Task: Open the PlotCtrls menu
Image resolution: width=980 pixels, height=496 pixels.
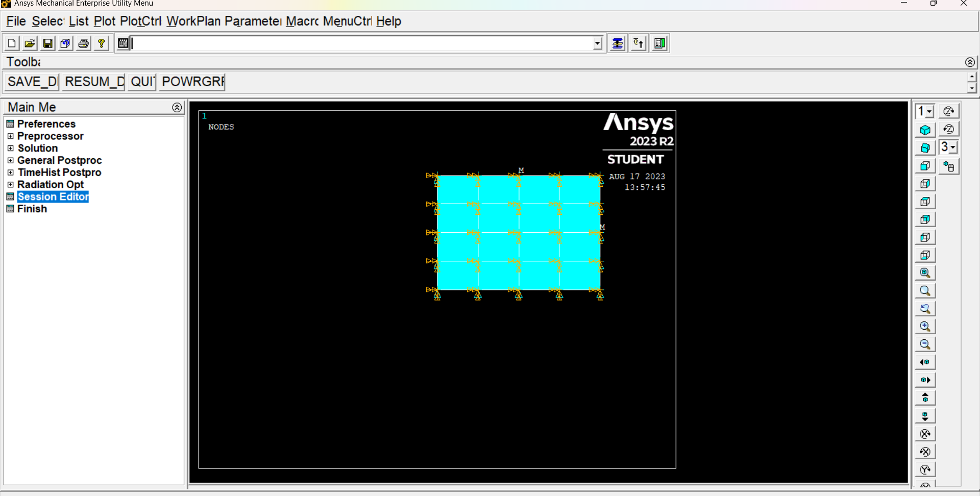Action: [x=141, y=21]
